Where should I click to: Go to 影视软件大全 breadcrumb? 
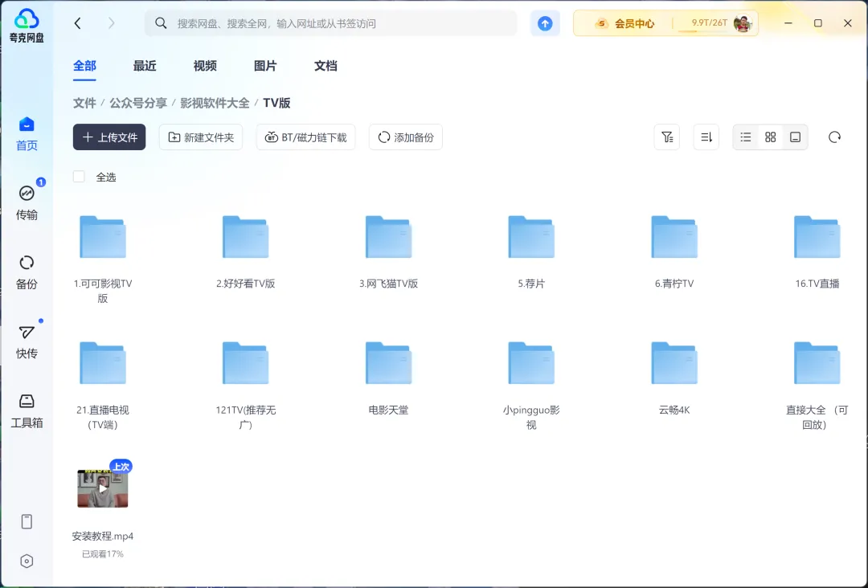(215, 103)
